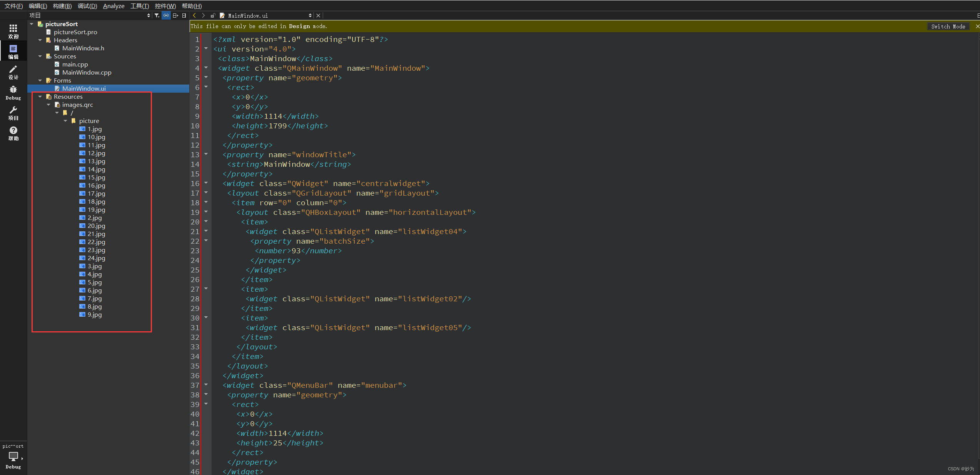The image size is (980, 475).
Task: Open the Welcome (欢迎) mode
Action: click(13, 31)
